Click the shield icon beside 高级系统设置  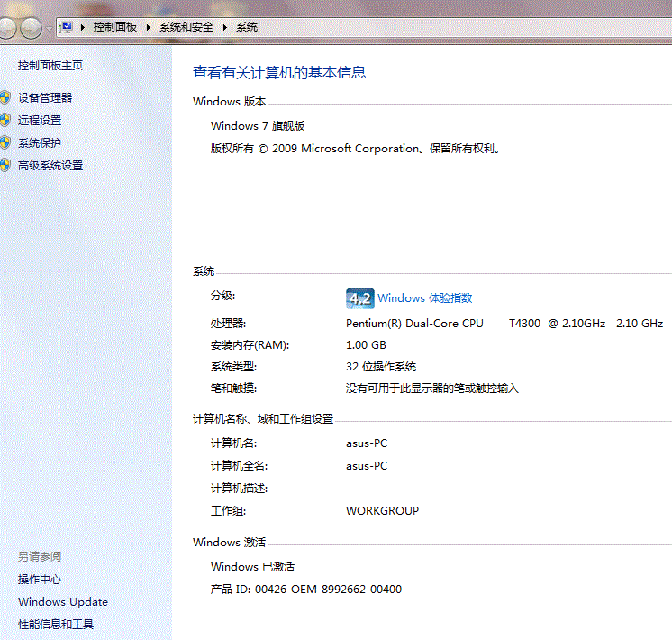click(x=5, y=166)
